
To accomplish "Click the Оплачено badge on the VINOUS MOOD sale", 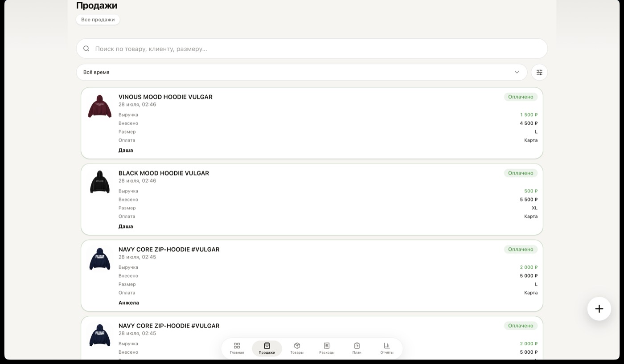I will click(x=521, y=97).
